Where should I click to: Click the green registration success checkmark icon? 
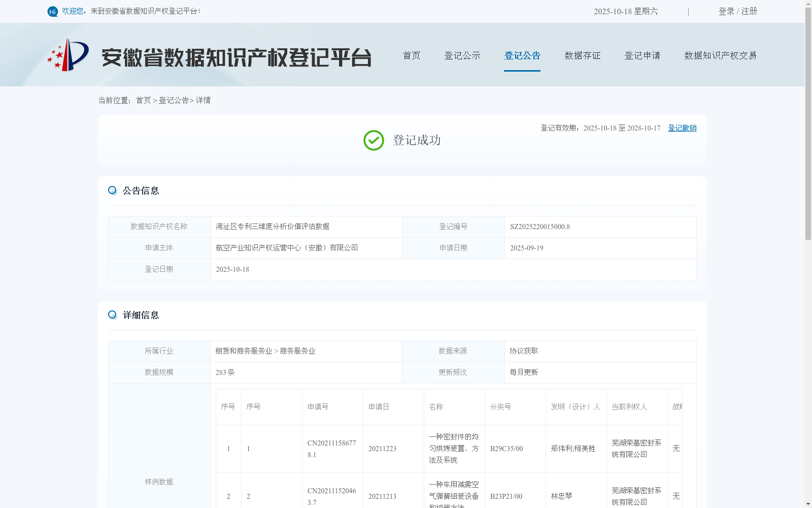[x=374, y=140]
